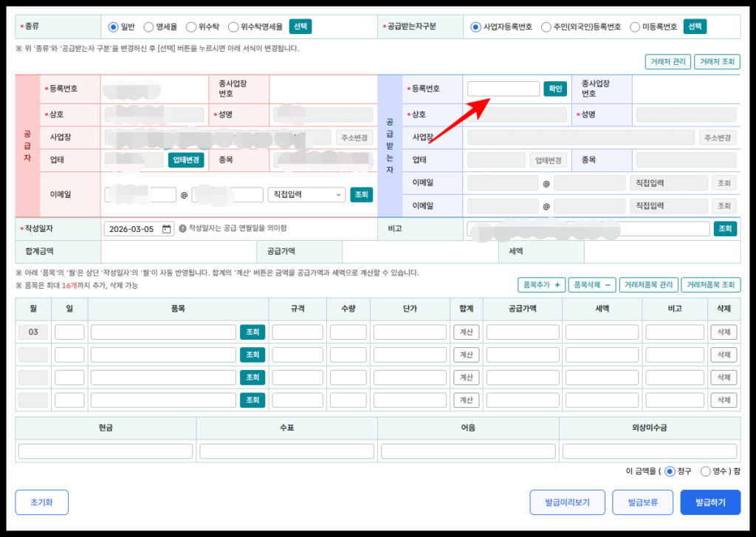Click the recipient 등록번호 input field
Screen dimensions: 756x537
[x=503, y=89]
